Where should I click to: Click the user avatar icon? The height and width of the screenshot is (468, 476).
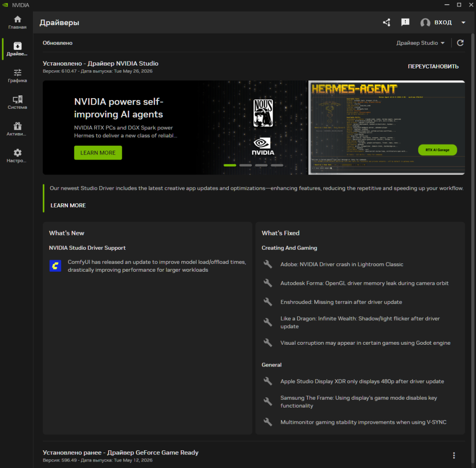click(x=425, y=22)
